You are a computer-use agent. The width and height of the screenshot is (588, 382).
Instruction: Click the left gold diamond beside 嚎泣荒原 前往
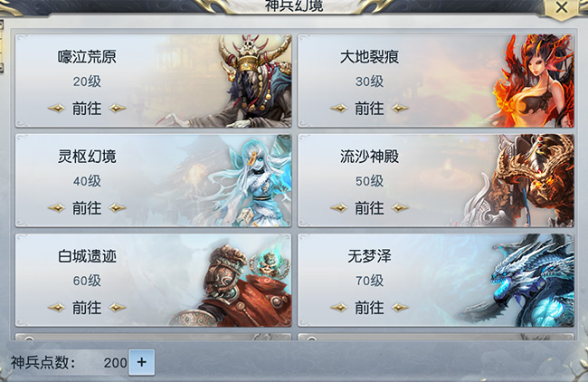point(56,109)
